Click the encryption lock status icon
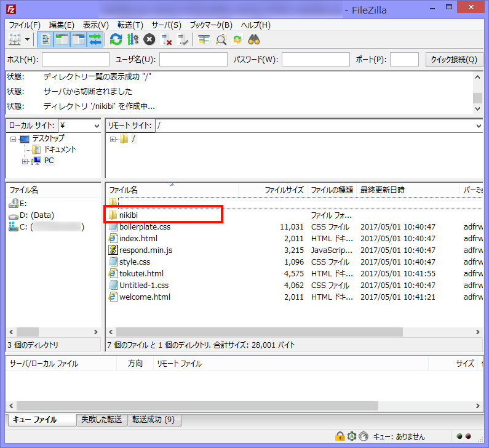Viewport: 489px width, 448px height. [x=340, y=436]
